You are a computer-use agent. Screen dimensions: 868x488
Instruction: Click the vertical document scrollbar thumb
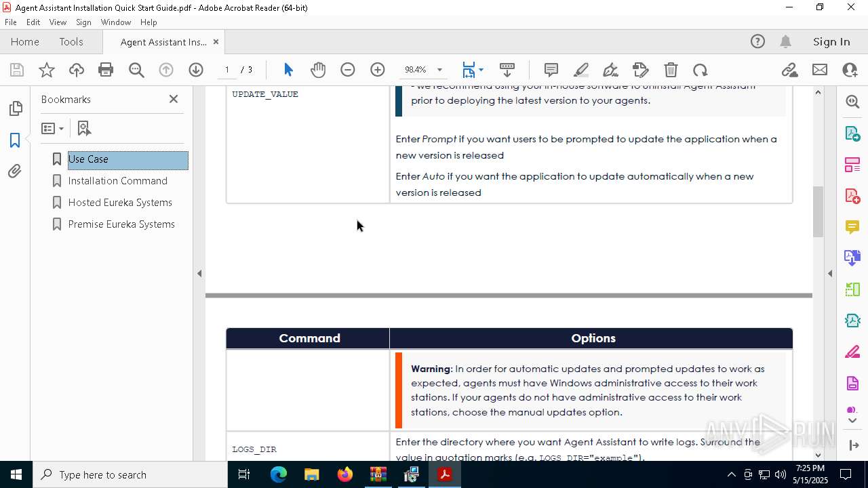818,211
